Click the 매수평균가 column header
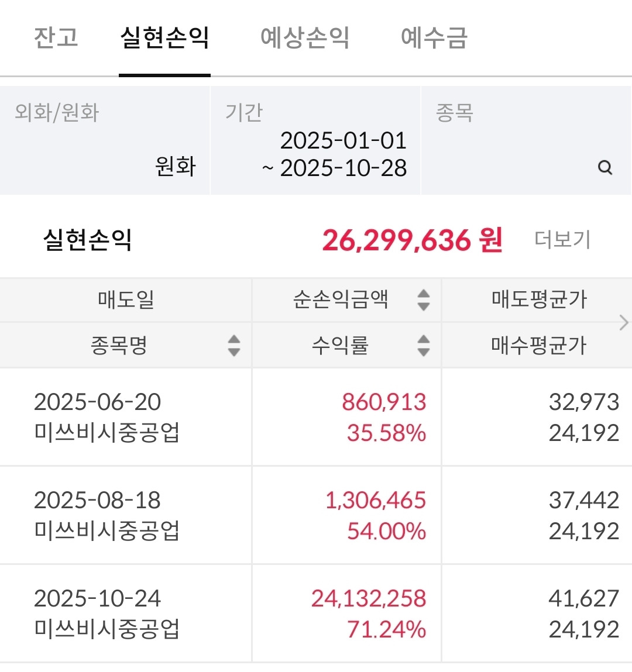The image size is (632, 672). point(538,346)
